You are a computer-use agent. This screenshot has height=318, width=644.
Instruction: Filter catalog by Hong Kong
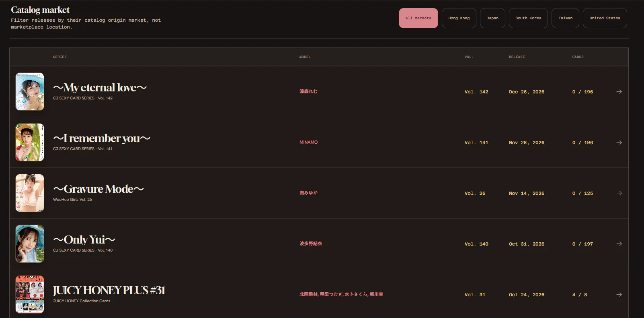tap(459, 18)
